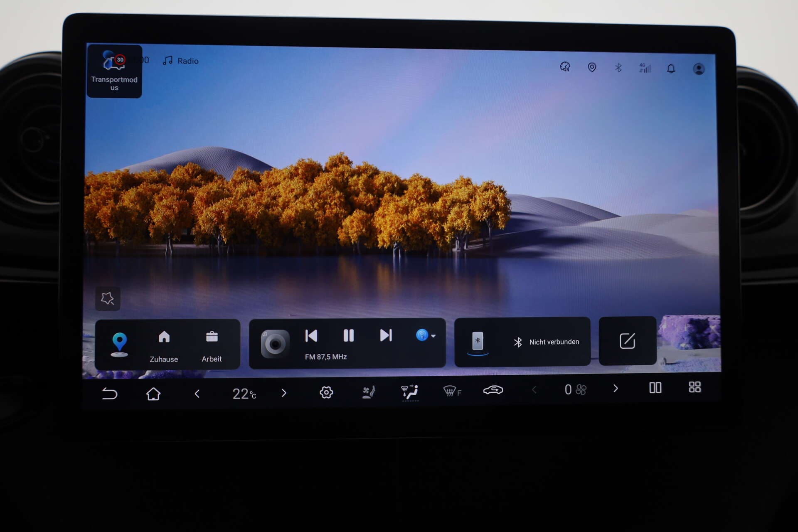
Task: Navigate to Arbeit
Action: click(x=212, y=347)
